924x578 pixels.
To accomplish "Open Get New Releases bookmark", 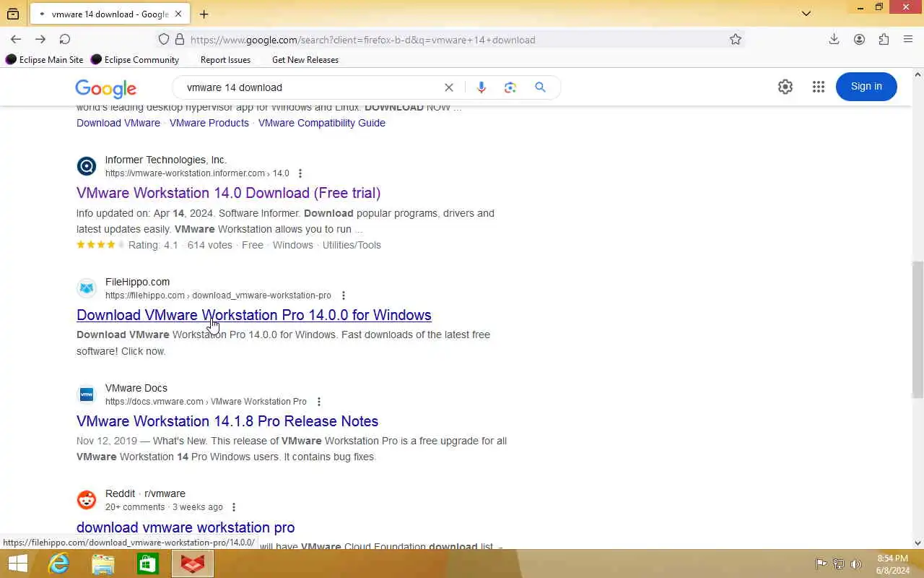I will click(x=305, y=60).
